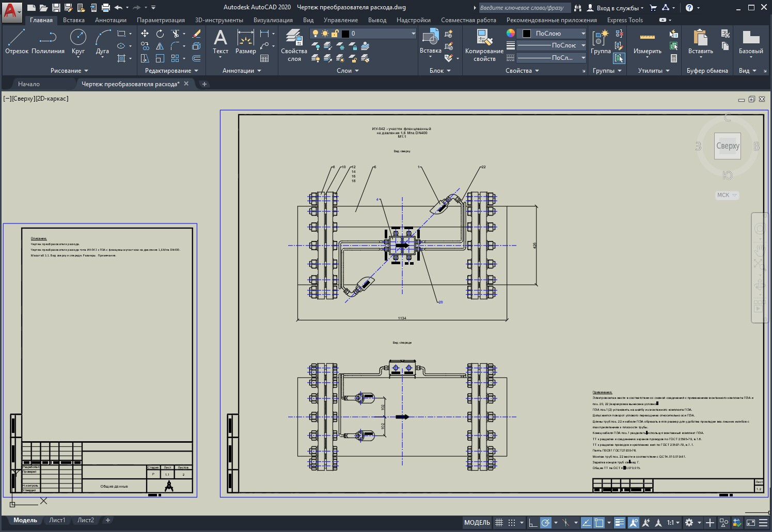Expand the Утилиты panel
Viewport: 772px width, 532px height.
point(654,71)
